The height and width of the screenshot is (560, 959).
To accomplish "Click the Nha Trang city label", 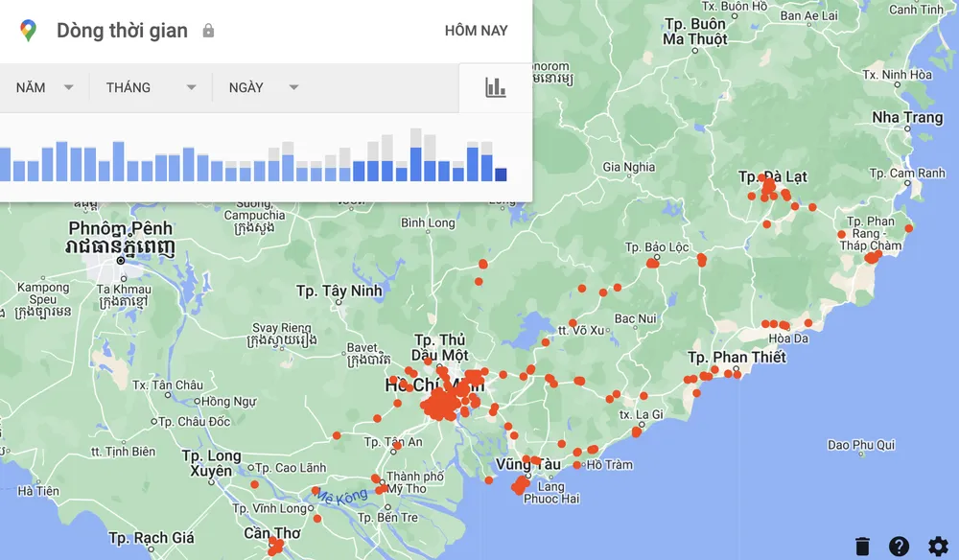I will [906, 118].
